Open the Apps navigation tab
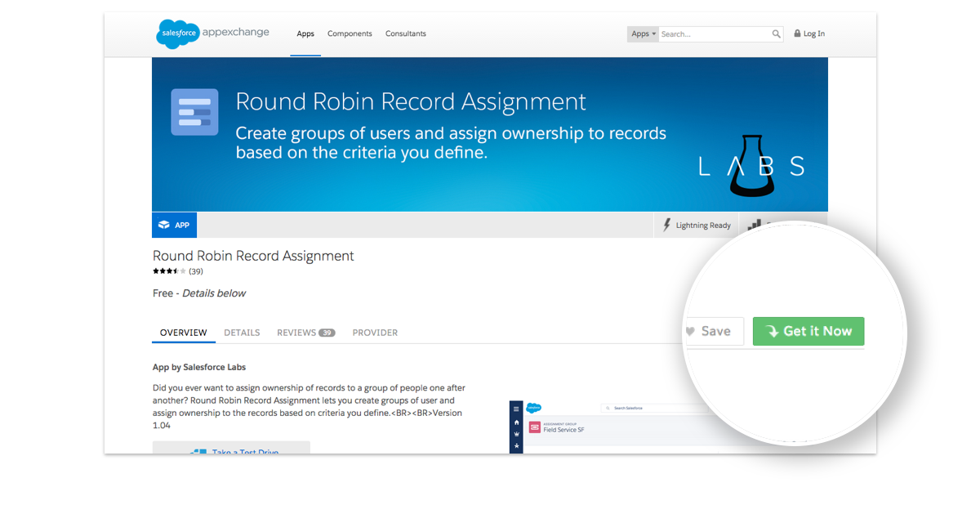Viewport: 980px width, 523px height. [x=305, y=34]
